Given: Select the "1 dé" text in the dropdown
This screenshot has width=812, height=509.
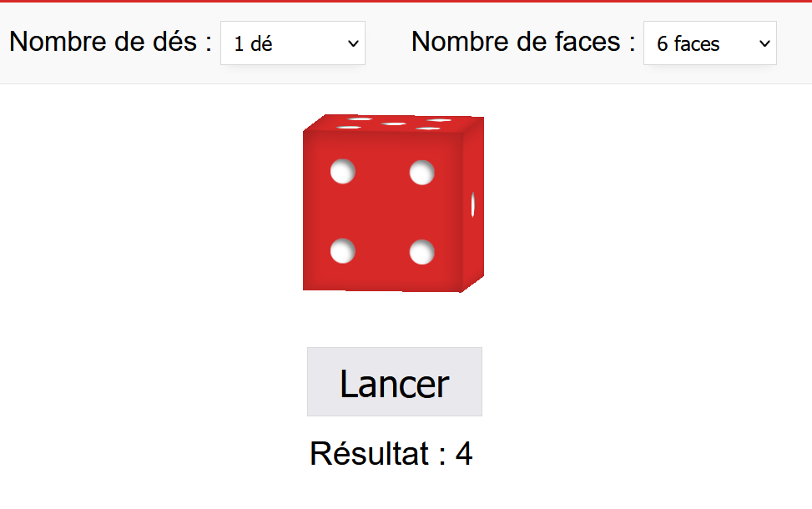Looking at the screenshot, I should pos(253,44).
